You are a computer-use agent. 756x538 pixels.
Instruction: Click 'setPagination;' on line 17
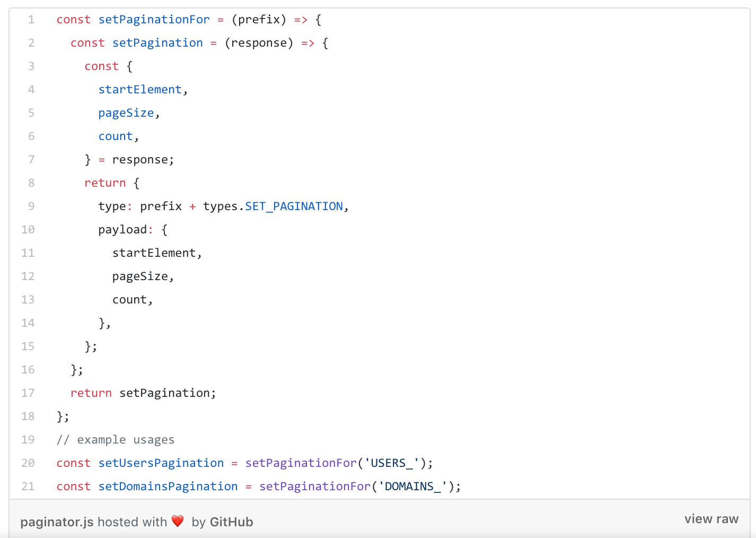(x=168, y=393)
